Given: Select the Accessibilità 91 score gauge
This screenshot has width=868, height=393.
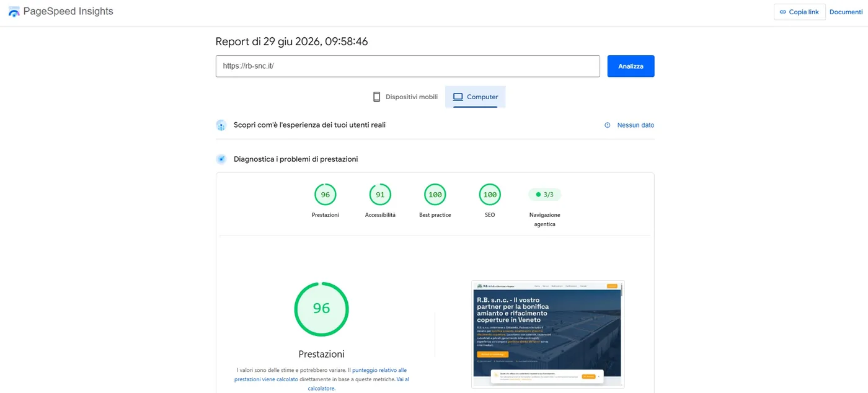Looking at the screenshot, I should [380, 195].
